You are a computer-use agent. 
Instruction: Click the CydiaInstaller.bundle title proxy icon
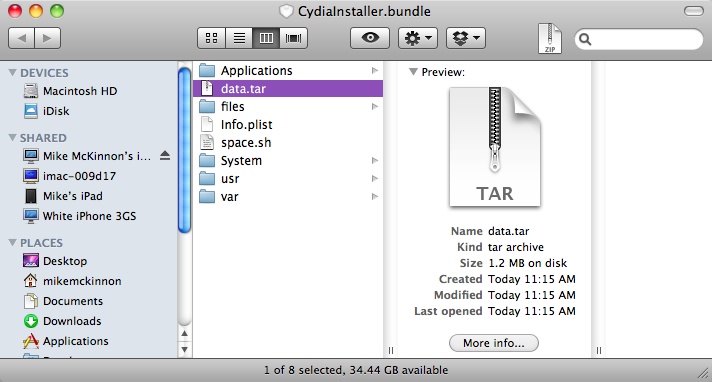[286, 11]
